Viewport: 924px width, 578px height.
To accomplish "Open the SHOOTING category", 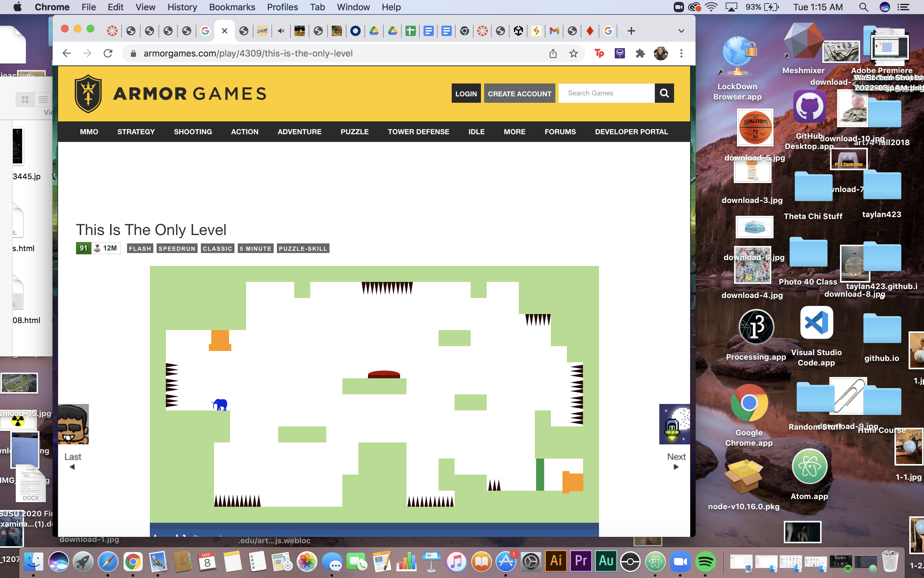I will tap(193, 132).
